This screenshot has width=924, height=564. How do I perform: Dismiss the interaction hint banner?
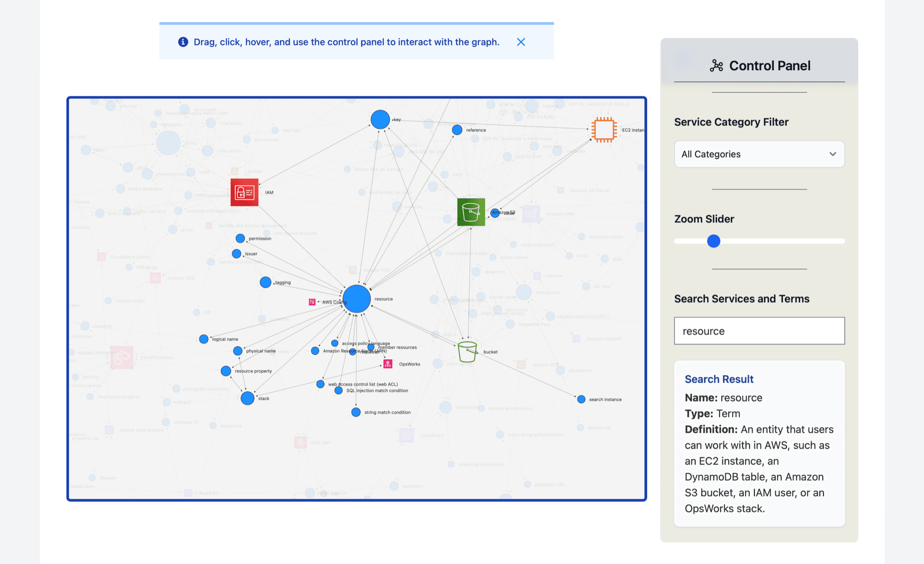pos(521,42)
